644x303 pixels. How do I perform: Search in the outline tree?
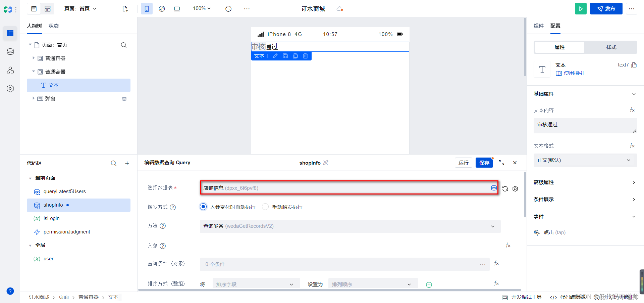[x=124, y=45]
